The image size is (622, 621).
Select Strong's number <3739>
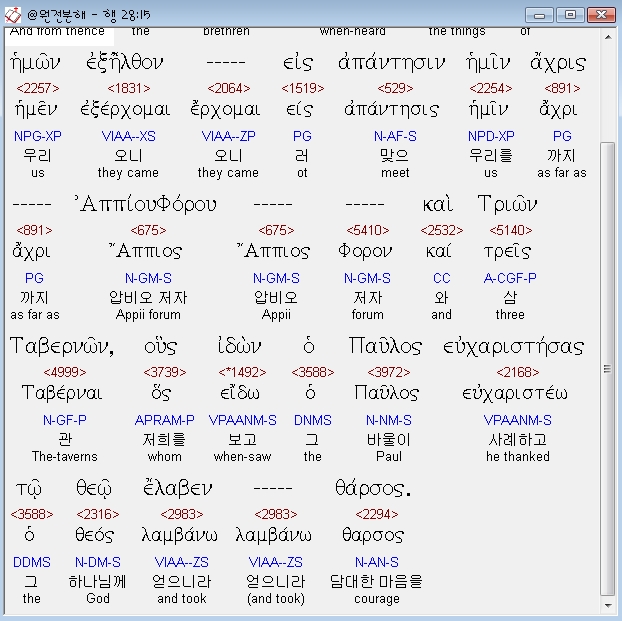(165, 372)
